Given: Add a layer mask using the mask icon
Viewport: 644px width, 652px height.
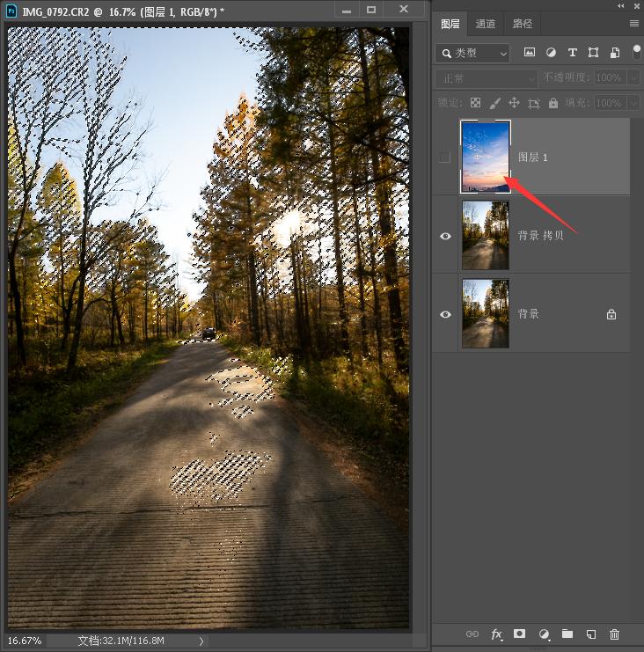Looking at the screenshot, I should tap(520, 634).
